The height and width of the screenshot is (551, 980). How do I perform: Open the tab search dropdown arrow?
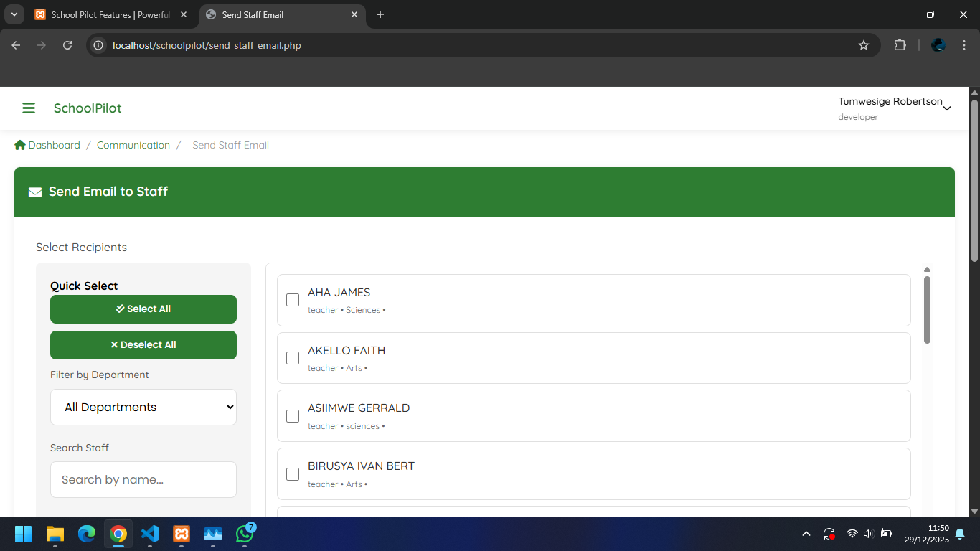[x=14, y=14]
